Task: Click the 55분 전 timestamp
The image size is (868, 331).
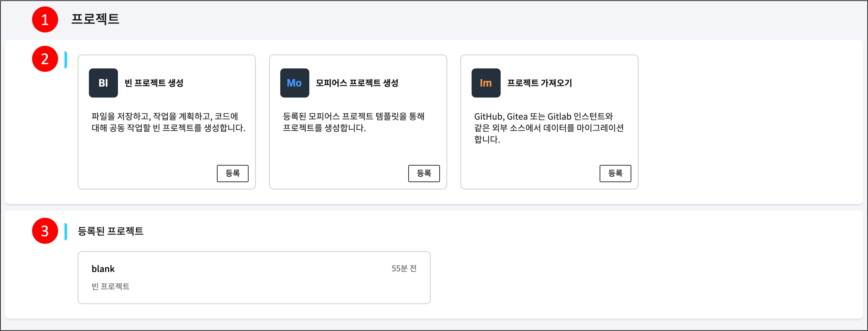Action: (404, 269)
